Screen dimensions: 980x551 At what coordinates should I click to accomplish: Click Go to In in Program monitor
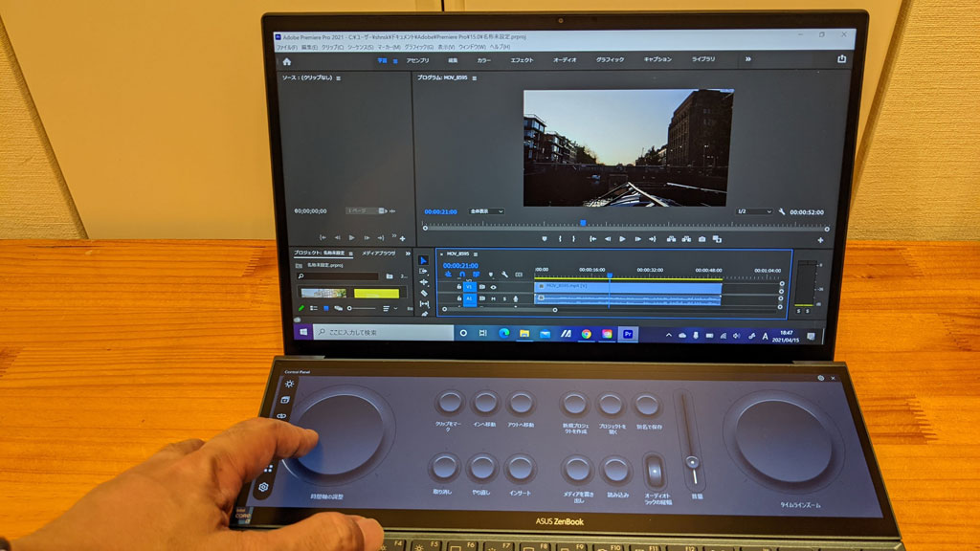click(x=592, y=238)
